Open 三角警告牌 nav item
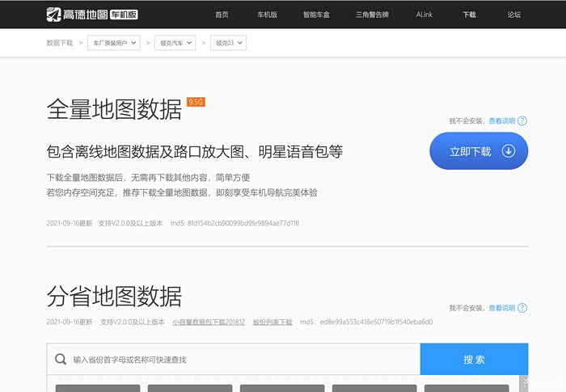The image size is (566, 392). click(x=372, y=15)
